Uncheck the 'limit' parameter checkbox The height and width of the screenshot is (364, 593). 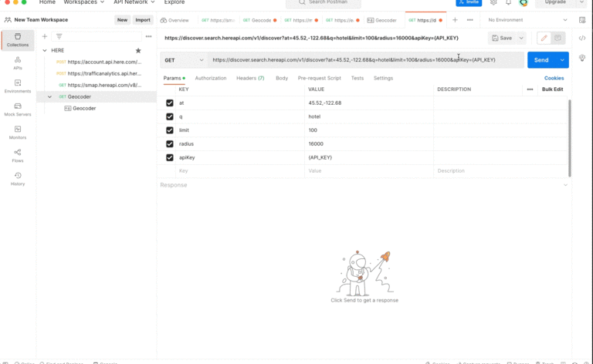point(169,130)
